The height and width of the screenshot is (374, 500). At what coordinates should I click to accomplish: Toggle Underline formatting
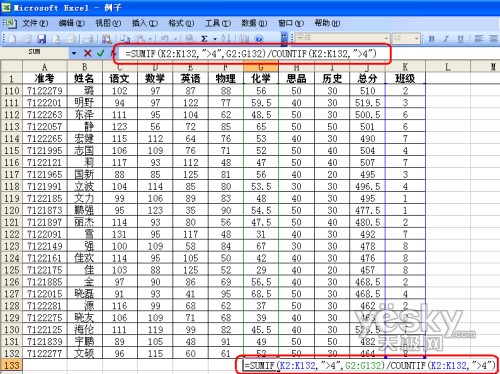461,39
